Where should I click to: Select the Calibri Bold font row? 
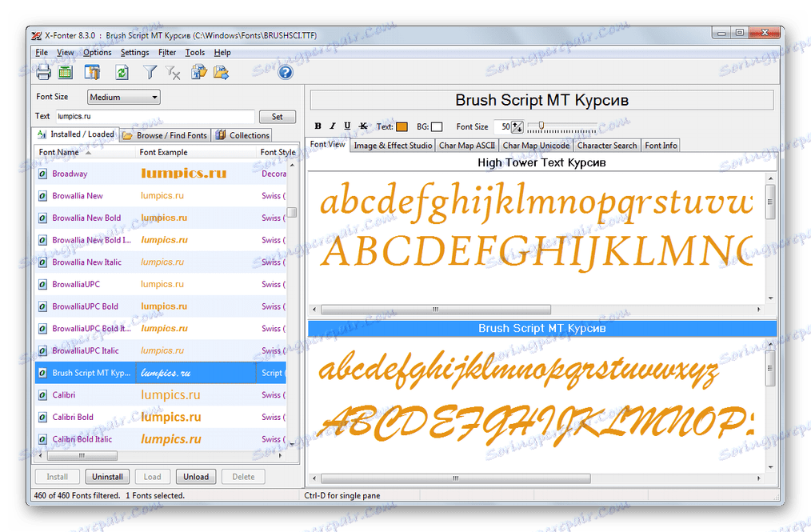[x=160, y=417]
